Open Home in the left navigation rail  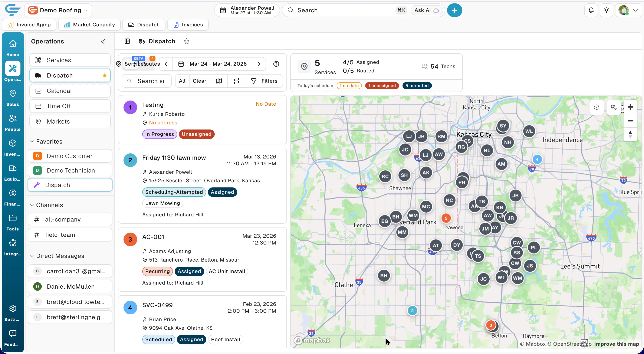(13, 47)
